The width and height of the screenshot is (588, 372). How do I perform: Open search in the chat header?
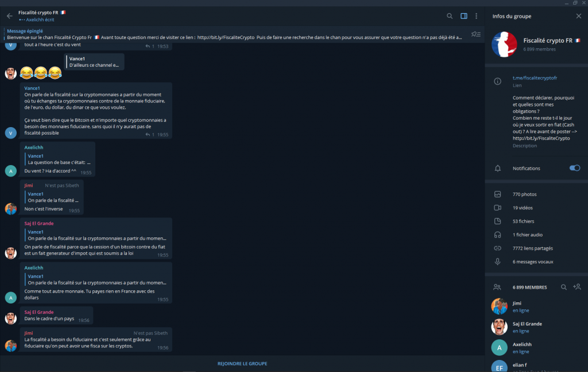tap(450, 16)
